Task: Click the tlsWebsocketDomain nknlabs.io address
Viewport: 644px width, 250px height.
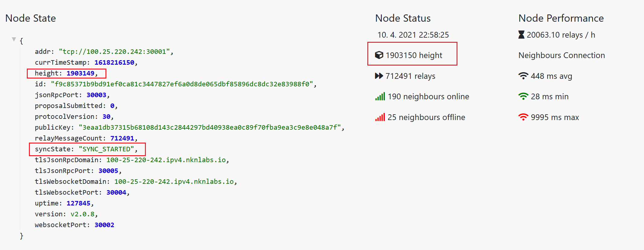Action: (174, 181)
